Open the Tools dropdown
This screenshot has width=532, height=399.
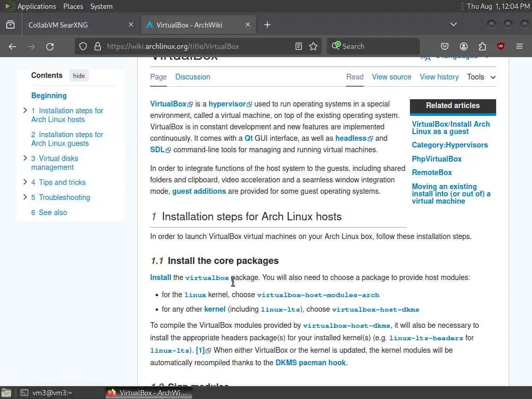click(x=481, y=77)
